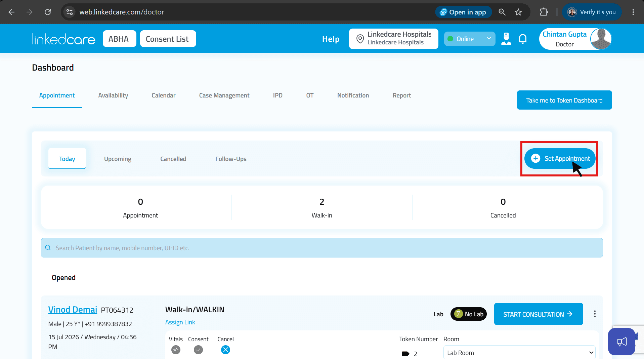
Task: Open the megaphone announcement widget
Action: [621, 342]
